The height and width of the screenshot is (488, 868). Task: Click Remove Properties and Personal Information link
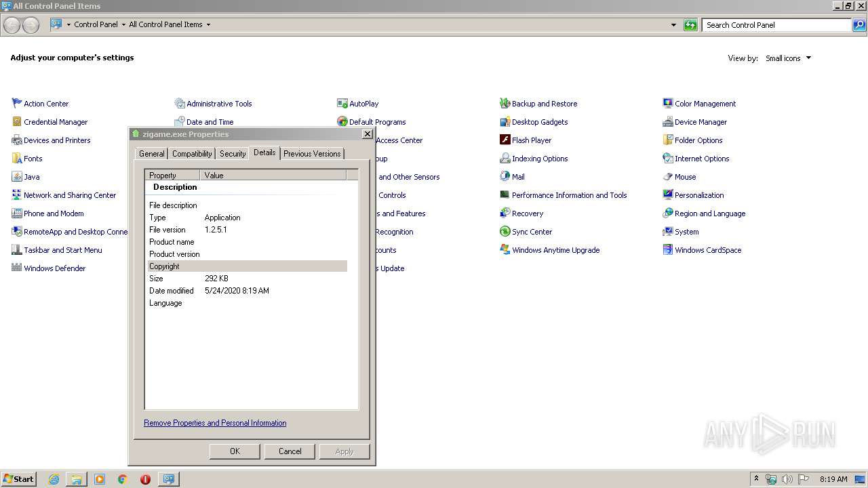(215, 423)
